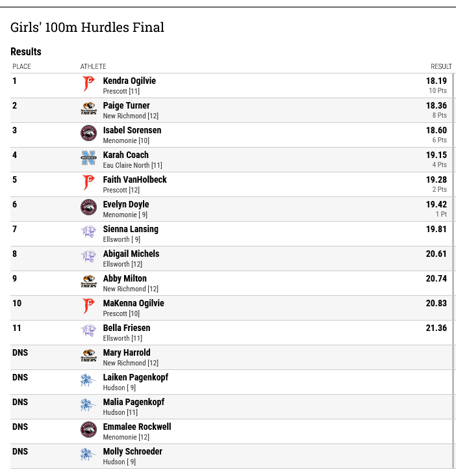Open Malia Pagenkopf athlete link
This screenshot has height=476, width=456.
coord(133,402)
